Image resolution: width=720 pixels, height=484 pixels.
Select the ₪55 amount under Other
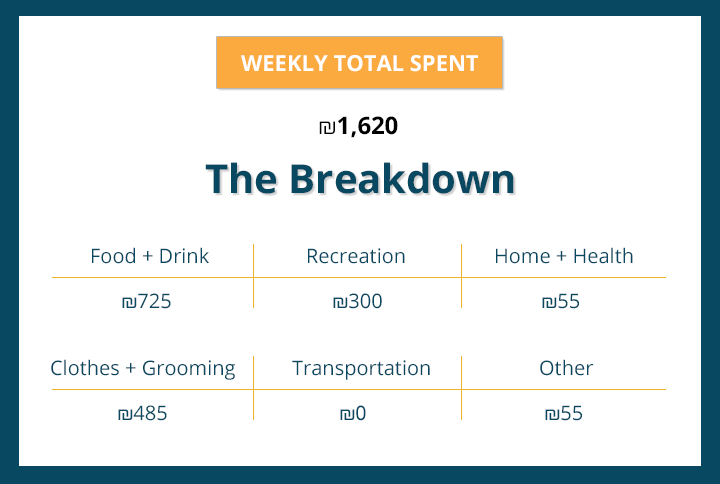(x=563, y=413)
